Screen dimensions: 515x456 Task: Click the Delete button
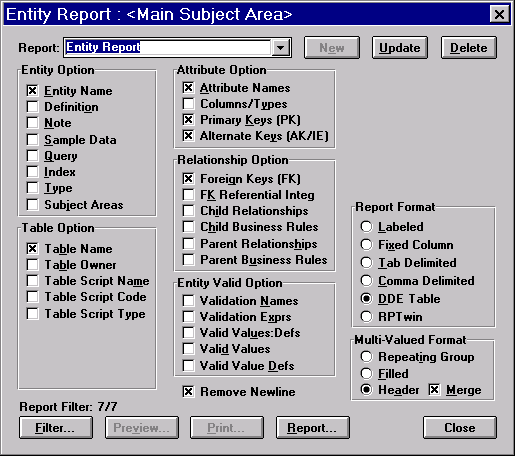469,48
